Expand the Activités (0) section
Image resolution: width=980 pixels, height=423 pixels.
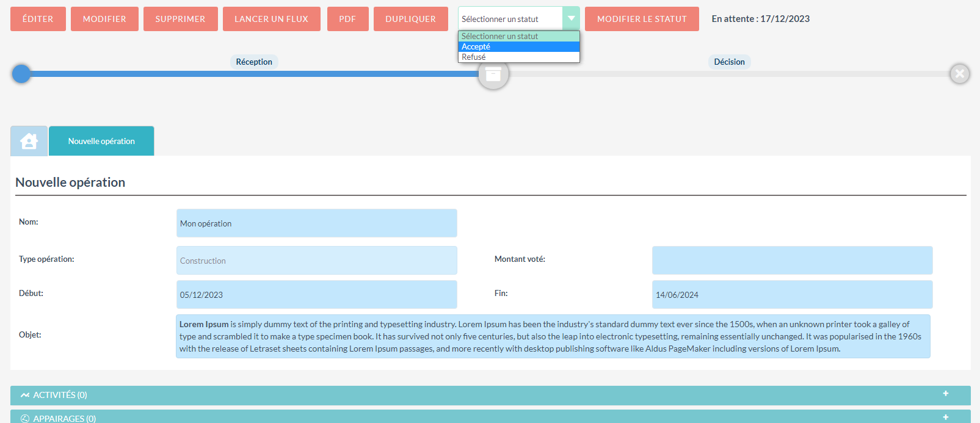[60, 396]
